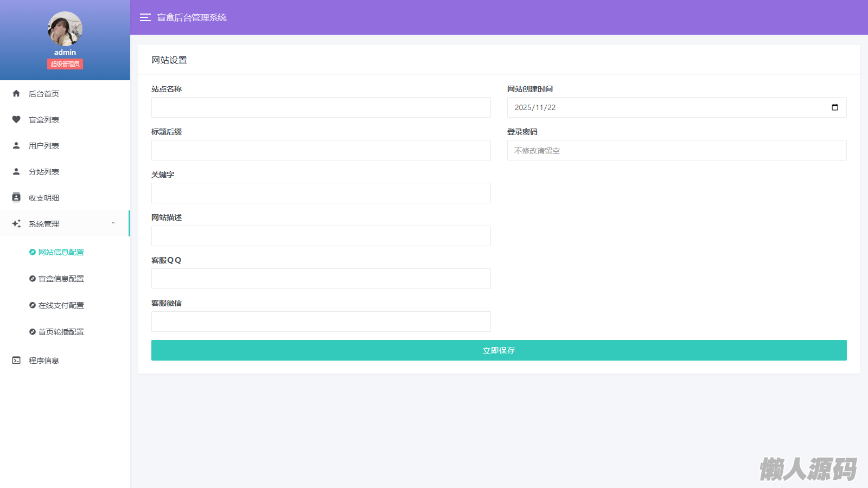Click the terminal icon beside 程序信息

16,360
